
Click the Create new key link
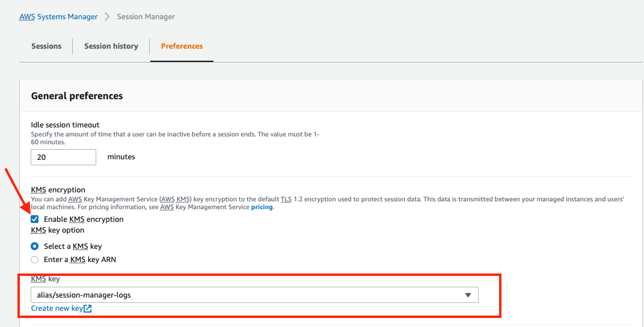pyautogui.click(x=57, y=308)
